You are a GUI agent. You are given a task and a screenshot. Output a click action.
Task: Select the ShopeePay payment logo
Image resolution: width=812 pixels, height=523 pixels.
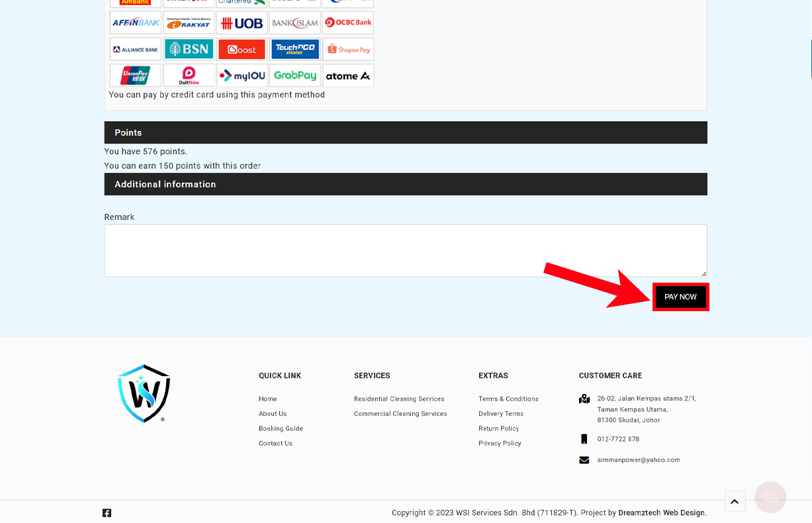pyautogui.click(x=348, y=50)
